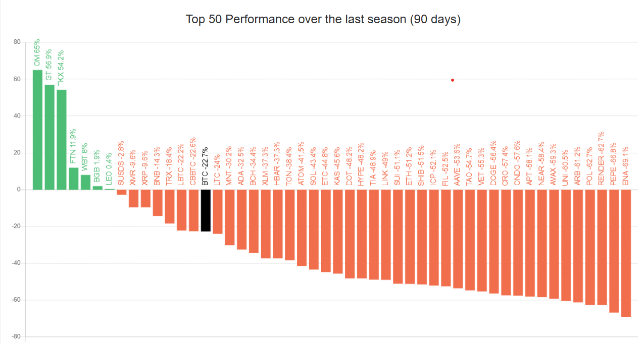Select the TKX 54.2% bar

point(62,140)
